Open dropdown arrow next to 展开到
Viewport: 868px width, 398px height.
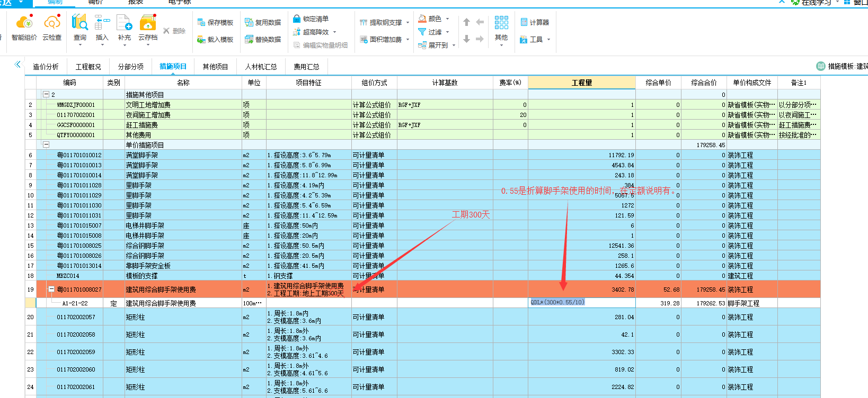454,46
